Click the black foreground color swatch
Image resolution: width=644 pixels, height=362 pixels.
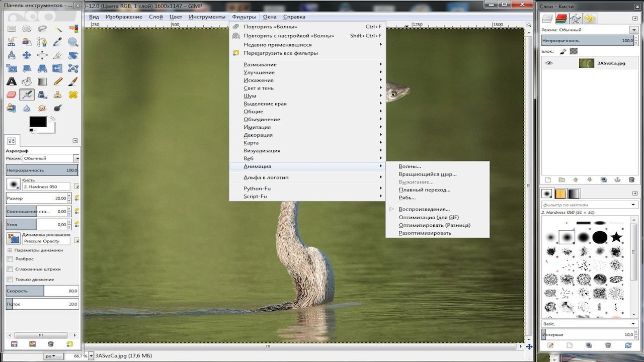[38, 122]
